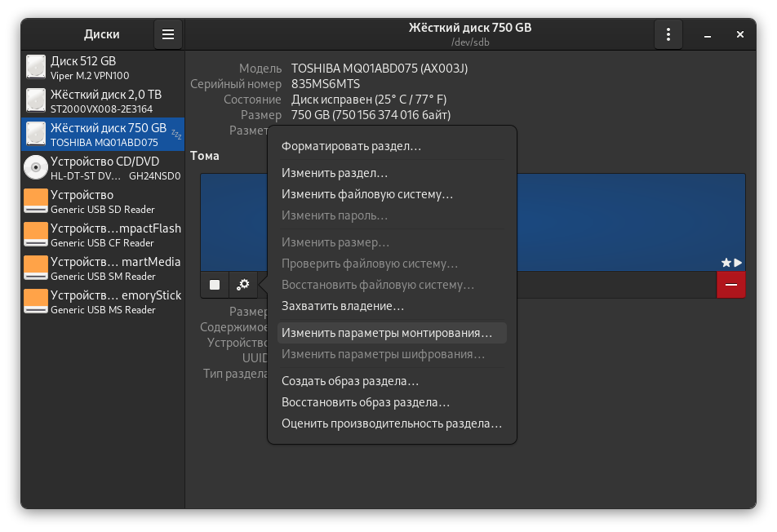
Task: Click the gears partition options button
Action: pyautogui.click(x=243, y=285)
